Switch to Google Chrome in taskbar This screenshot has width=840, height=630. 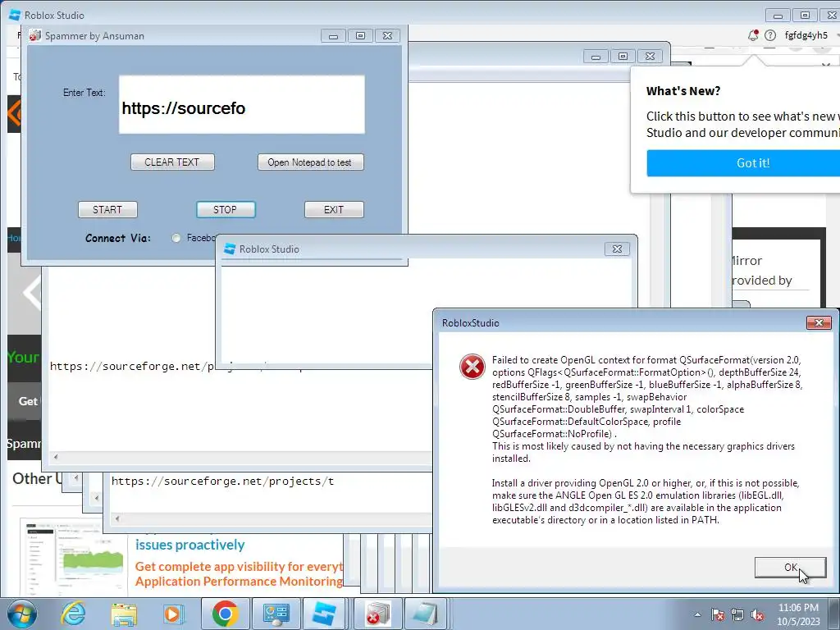pos(225,614)
